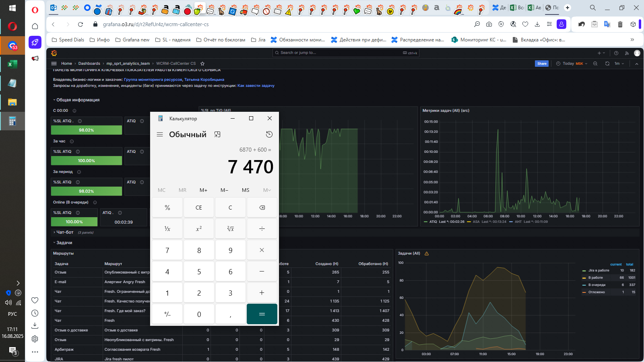Expand the Чат-бот collapsed row
Viewport: 644px width, 362px height.
tap(64, 232)
